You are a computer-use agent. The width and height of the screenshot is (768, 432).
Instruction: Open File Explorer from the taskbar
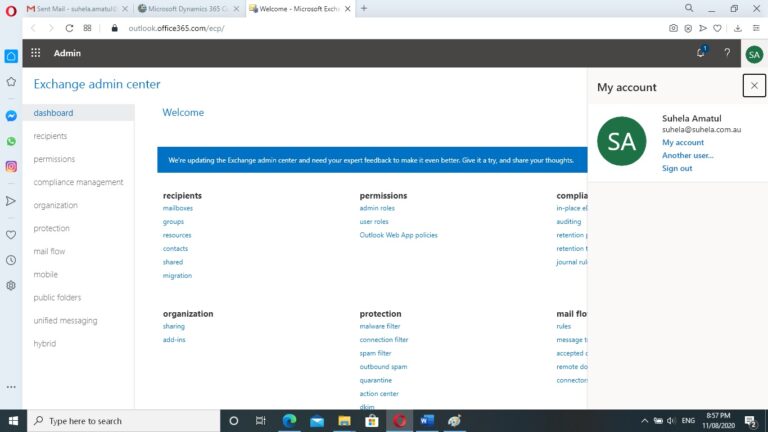coord(344,421)
